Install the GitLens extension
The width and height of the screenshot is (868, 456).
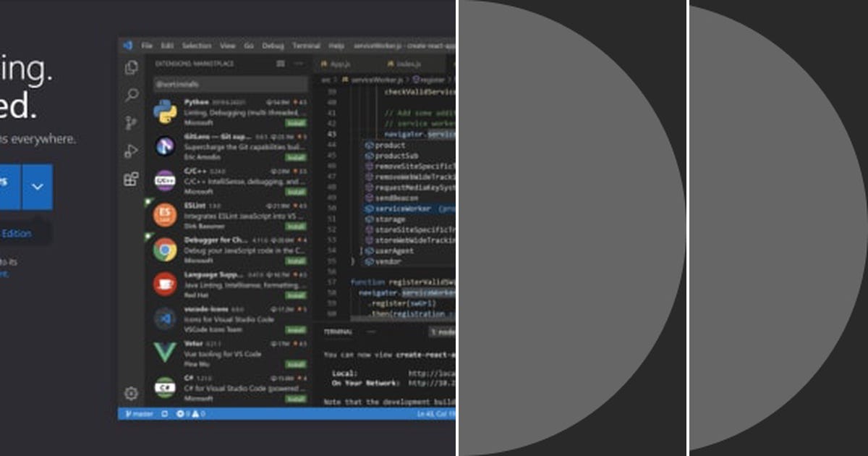click(295, 158)
